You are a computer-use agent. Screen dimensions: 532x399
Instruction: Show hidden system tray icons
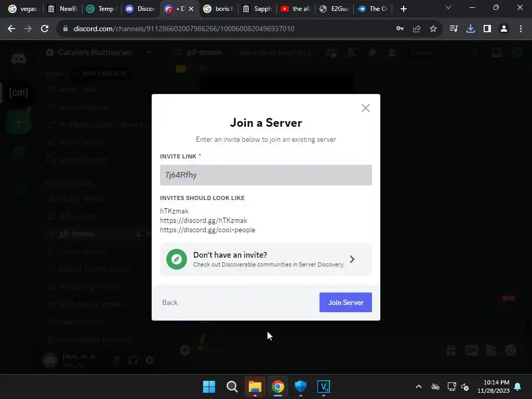pyautogui.click(x=419, y=387)
